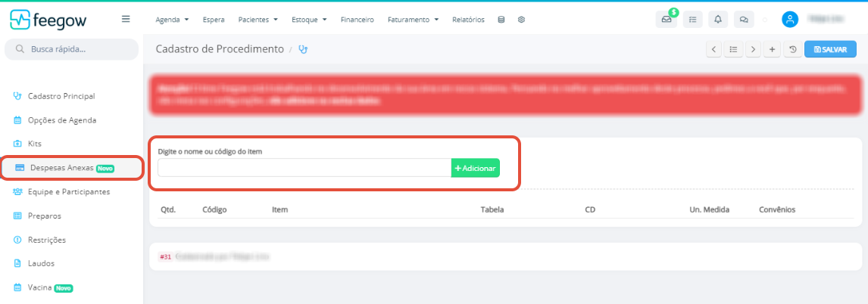The image size is (868, 304).
Task: Click the #31 record tag
Action: click(165, 257)
